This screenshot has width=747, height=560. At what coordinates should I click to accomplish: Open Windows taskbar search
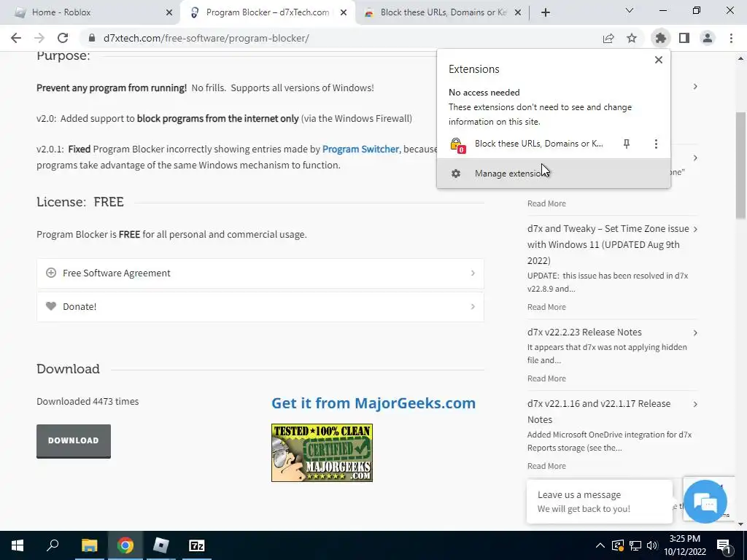tap(53, 545)
